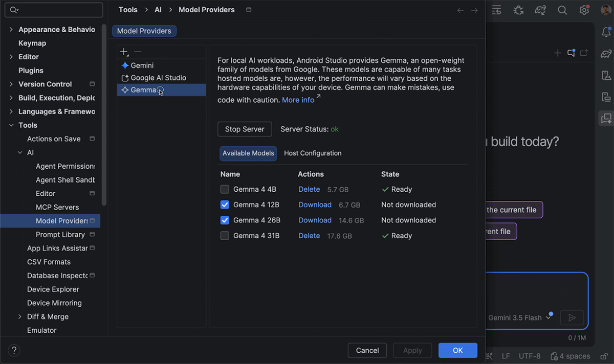The image size is (614, 364).
Task: Download the Gemma 4 12B model
Action: click(x=315, y=204)
